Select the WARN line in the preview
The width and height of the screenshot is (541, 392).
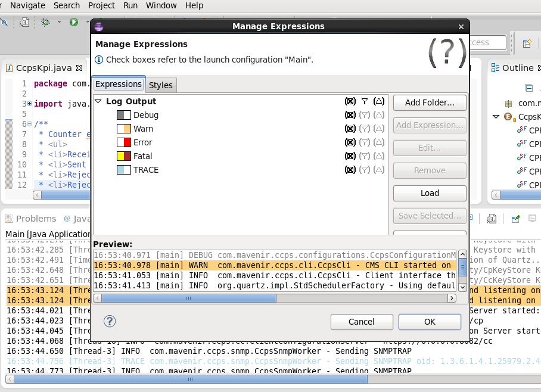[x=275, y=265]
